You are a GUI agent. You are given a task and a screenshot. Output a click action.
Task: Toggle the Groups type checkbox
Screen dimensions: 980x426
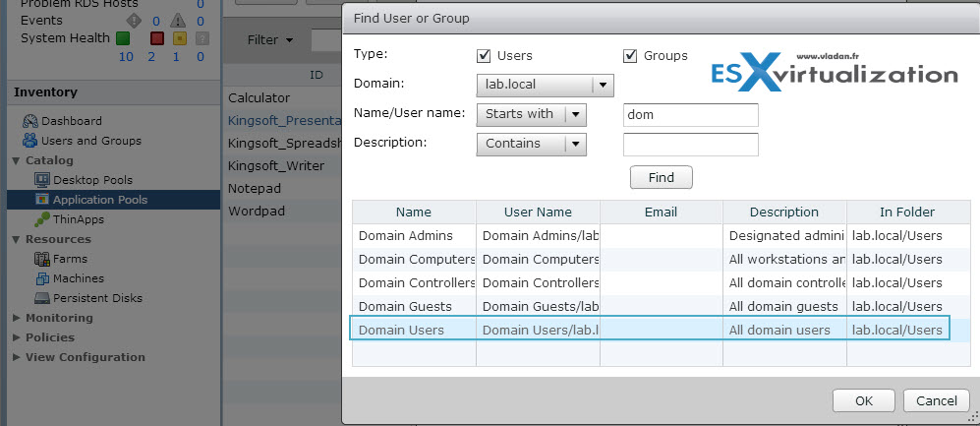click(630, 56)
